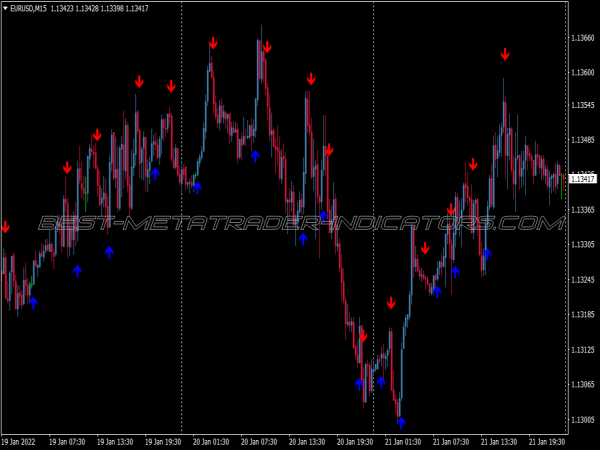This screenshot has height=450, width=600.
Task: Click the 1.13065 price axis label
Action: tap(583, 385)
